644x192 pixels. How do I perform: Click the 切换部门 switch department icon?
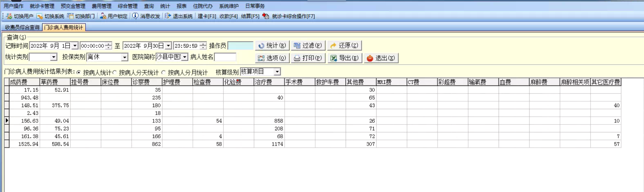coord(70,16)
